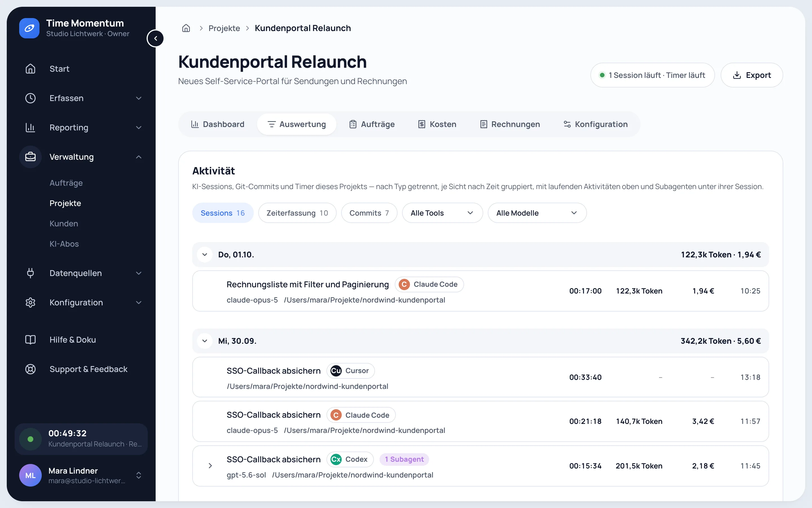Click the Export button
Viewport: 812px width, 508px height.
click(x=752, y=75)
